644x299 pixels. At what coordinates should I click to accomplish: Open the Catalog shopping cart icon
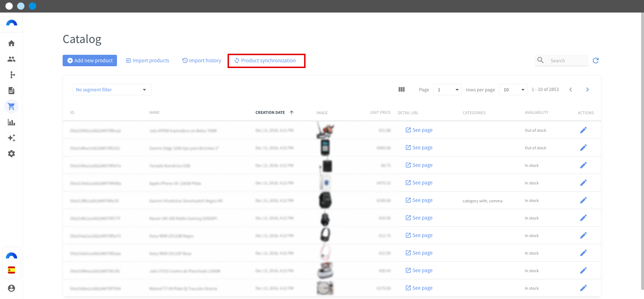tap(11, 106)
